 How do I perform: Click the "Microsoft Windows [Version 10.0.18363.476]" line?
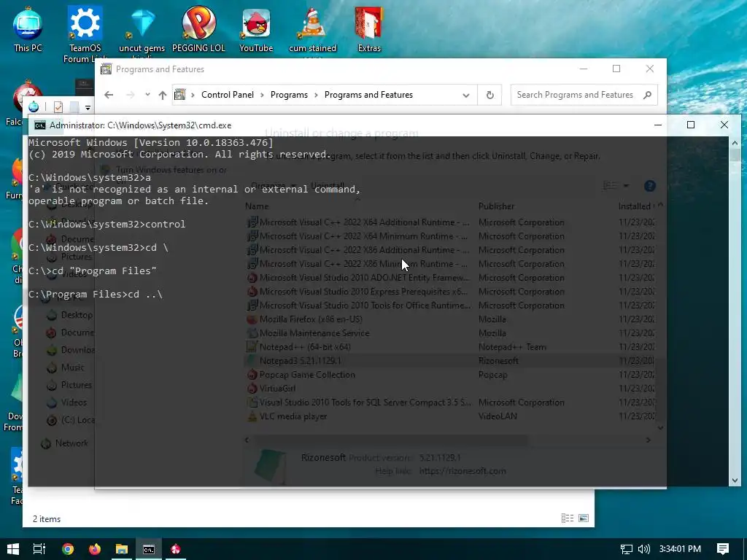pos(151,142)
